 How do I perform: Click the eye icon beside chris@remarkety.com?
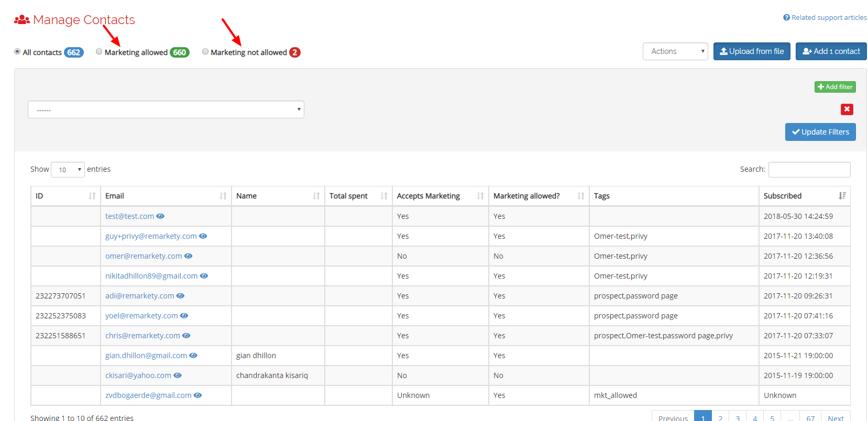tap(186, 336)
